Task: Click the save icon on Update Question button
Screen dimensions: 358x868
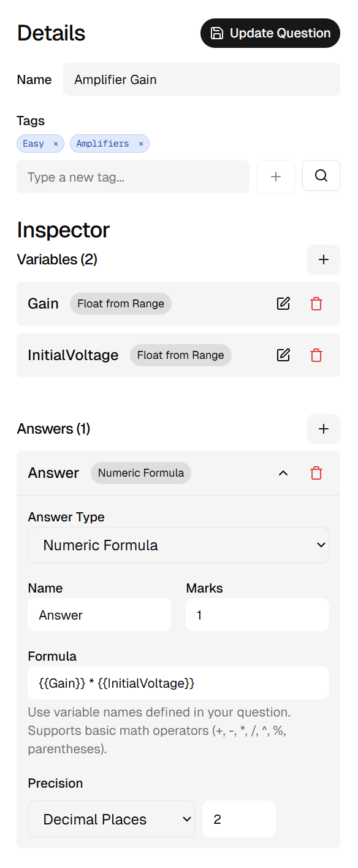Action: (x=217, y=33)
